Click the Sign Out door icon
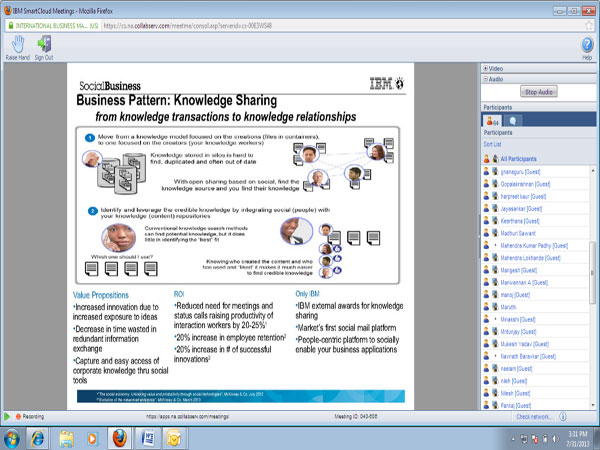The height and width of the screenshot is (450, 600). point(44,44)
